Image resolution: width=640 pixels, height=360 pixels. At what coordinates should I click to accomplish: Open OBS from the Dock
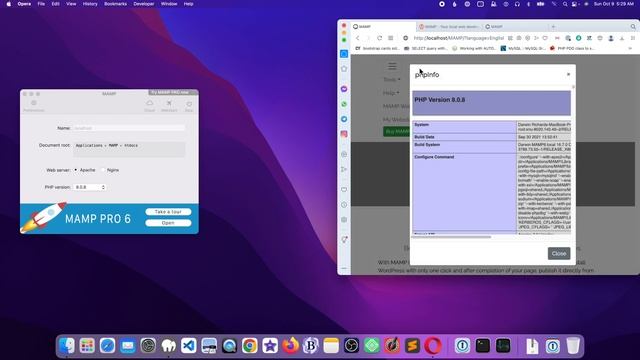click(x=351, y=346)
